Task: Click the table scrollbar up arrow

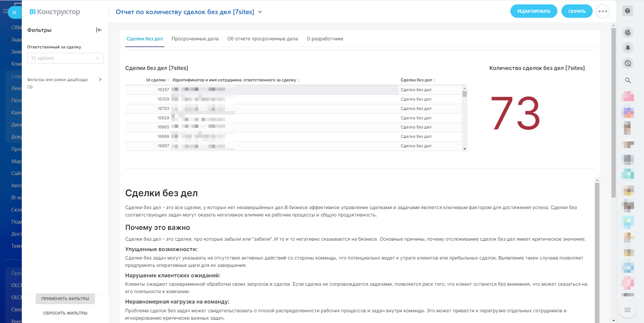Action: (464, 88)
